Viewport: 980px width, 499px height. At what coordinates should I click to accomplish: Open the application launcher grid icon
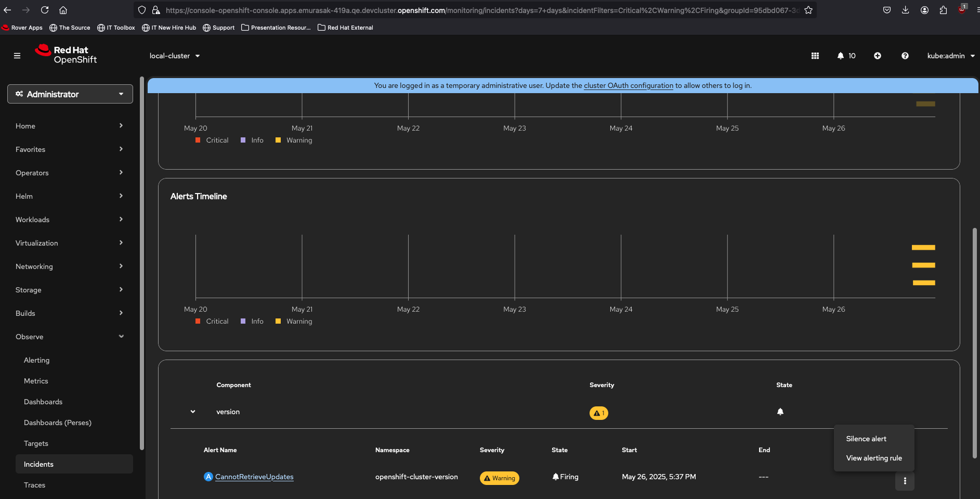pos(815,56)
